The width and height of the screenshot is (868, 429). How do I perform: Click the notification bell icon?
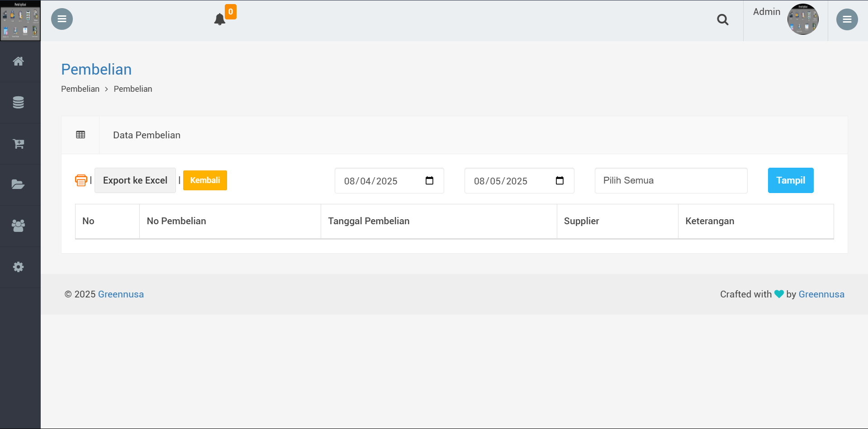click(x=220, y=19)
